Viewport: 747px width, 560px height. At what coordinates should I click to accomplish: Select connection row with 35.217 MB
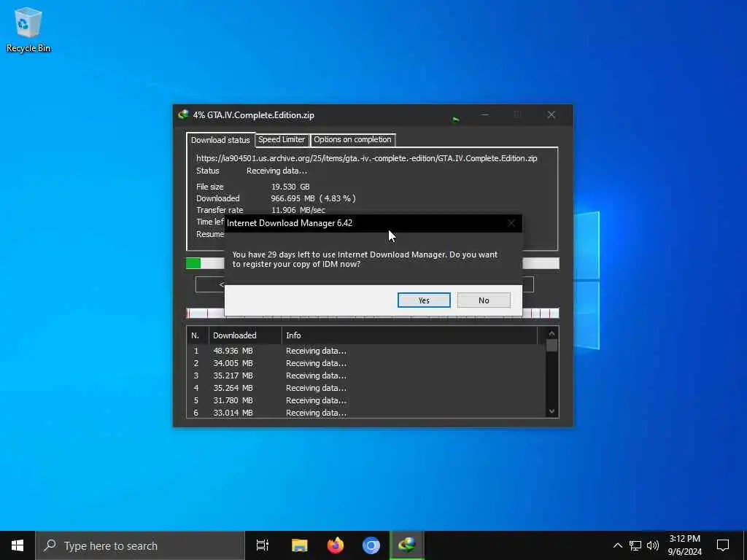click(366, 376)
